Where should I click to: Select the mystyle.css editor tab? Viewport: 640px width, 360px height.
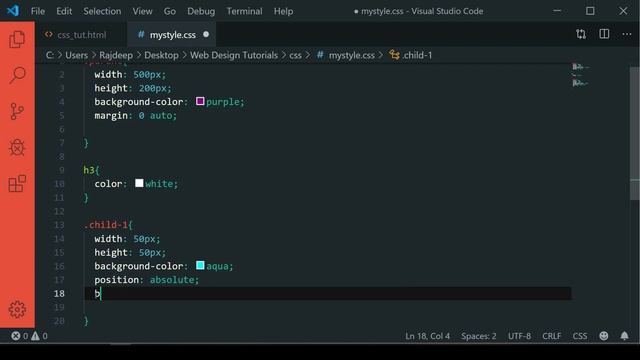tap(171, 35)
